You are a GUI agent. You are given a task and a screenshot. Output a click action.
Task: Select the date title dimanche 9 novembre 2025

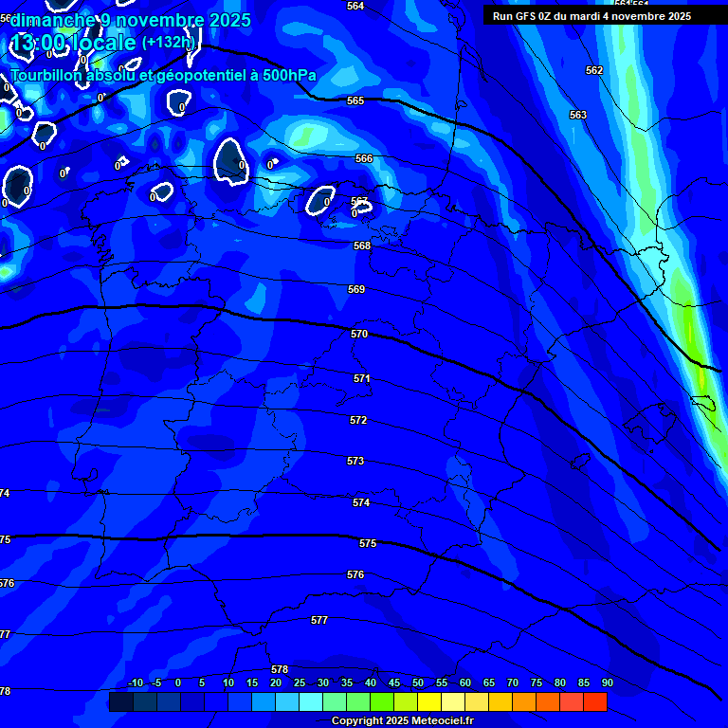[131, 20]
